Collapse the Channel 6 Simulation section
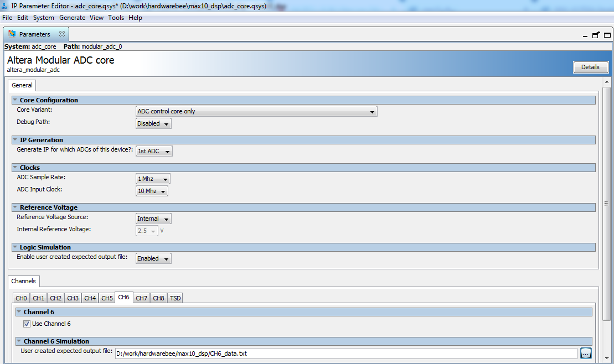The image size is (614, 364). (19, 341)
